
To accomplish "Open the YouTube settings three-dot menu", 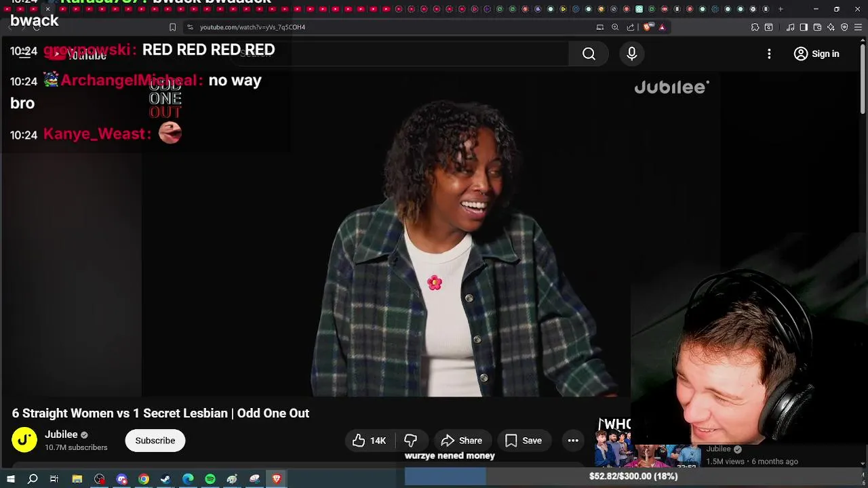I will 769,54.
